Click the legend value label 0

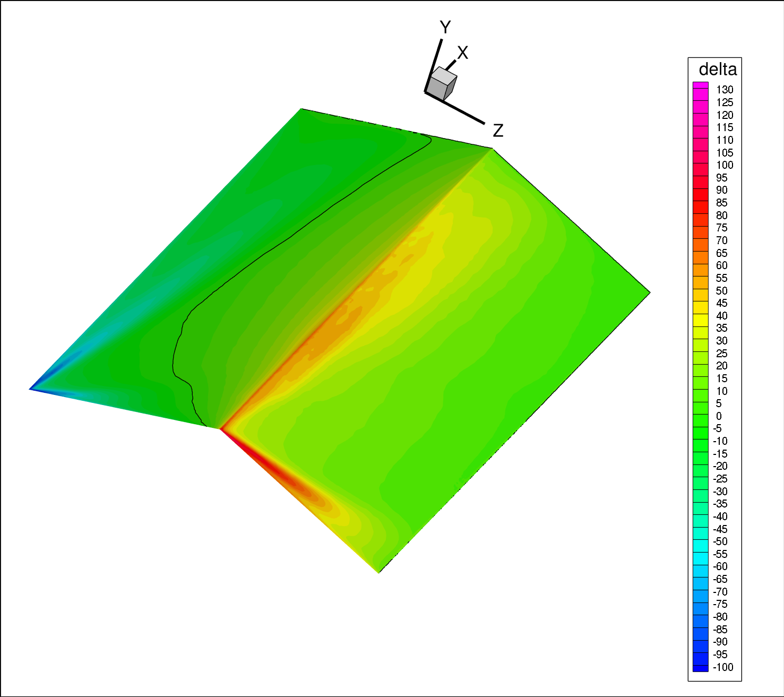tap(719, 416)
